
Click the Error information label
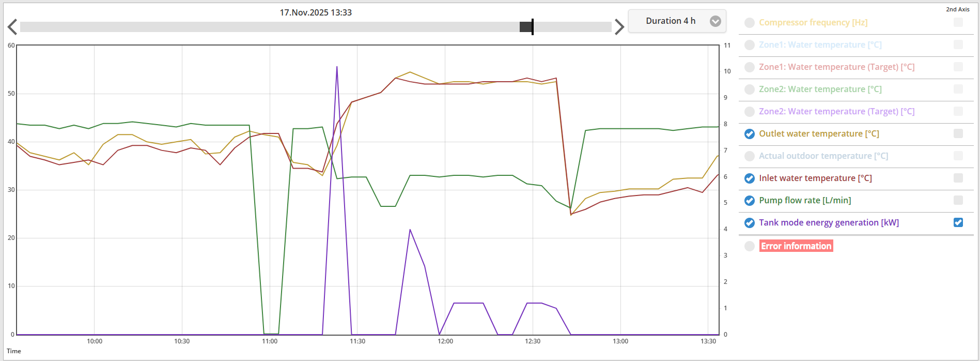pyautogui.click(x=796, y=246)
